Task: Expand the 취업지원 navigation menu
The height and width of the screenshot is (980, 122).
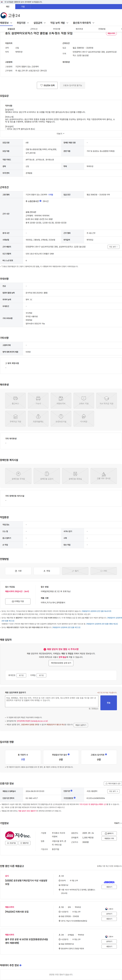Action: 23,23
